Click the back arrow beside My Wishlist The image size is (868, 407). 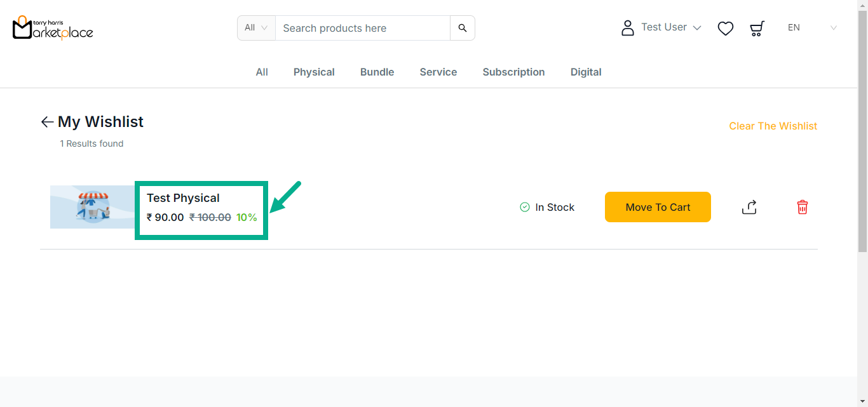[47, 122]
